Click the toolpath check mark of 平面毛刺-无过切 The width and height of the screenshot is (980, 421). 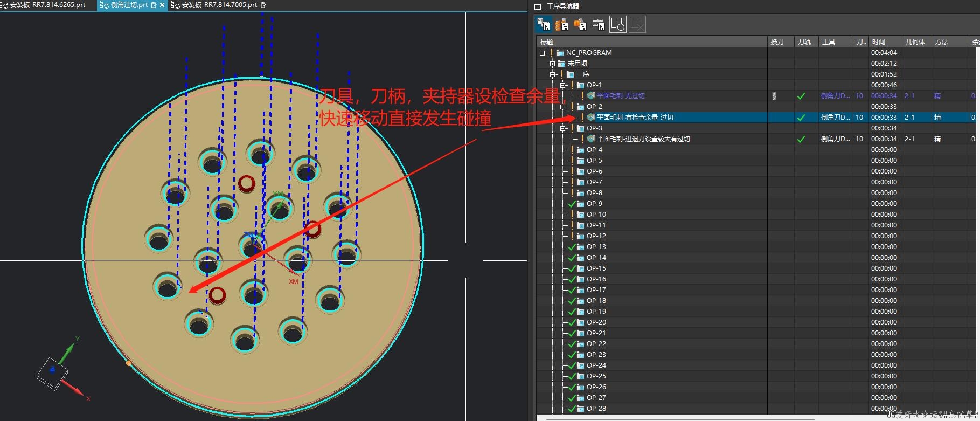pos(801,96)
